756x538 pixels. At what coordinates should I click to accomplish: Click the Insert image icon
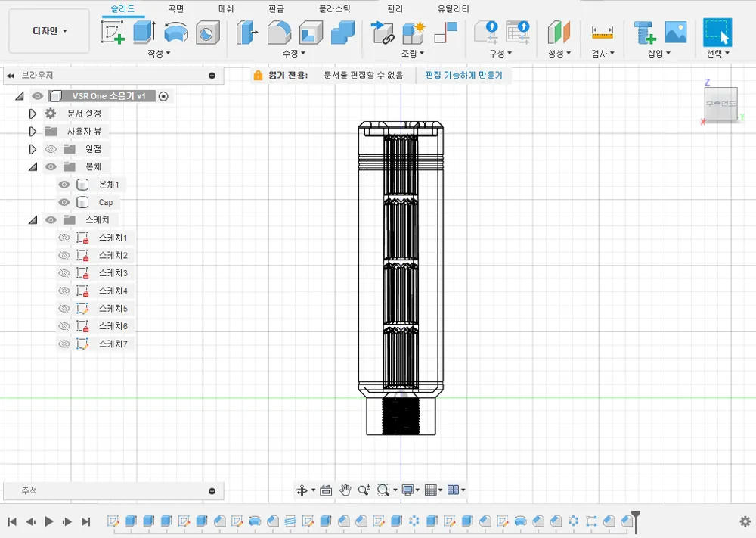[676, 33]
